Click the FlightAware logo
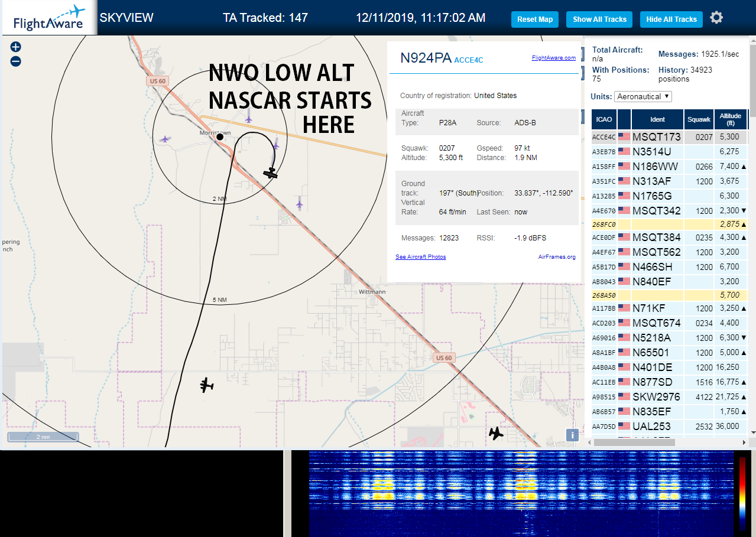The image size is (756, 537). click(48, 18)
